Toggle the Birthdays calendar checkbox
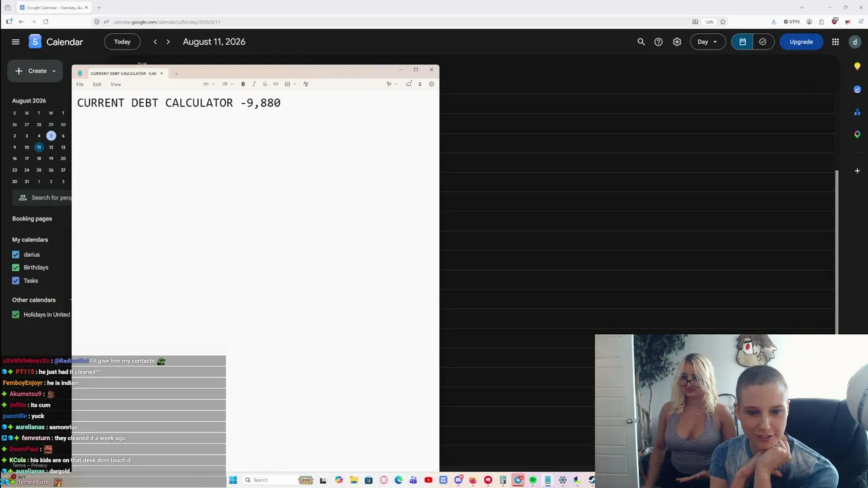Screen dimensions: 868x488 click(x=16, y=268)
